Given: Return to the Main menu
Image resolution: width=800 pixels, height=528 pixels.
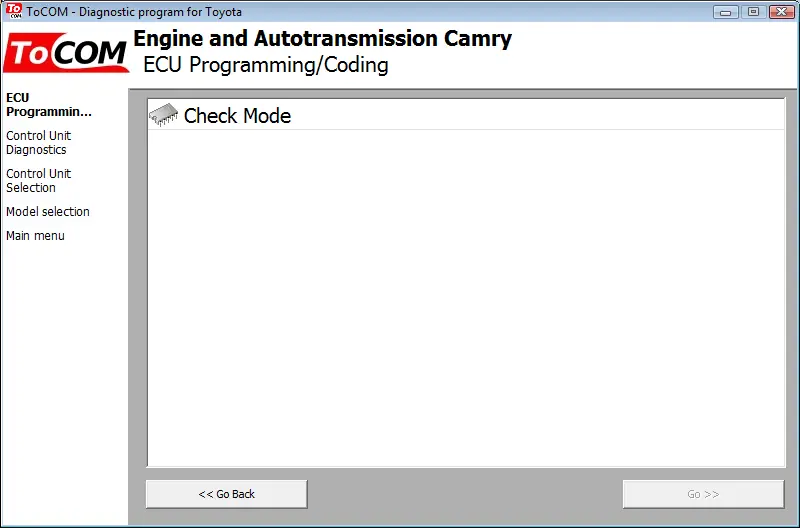Looking at the screenshot, I should click(x=35, y=236).
